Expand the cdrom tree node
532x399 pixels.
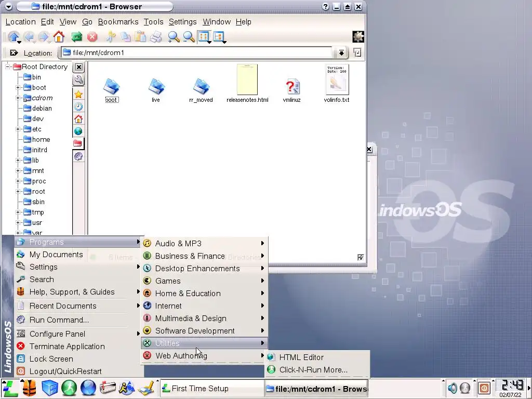[x=18, y=98]
